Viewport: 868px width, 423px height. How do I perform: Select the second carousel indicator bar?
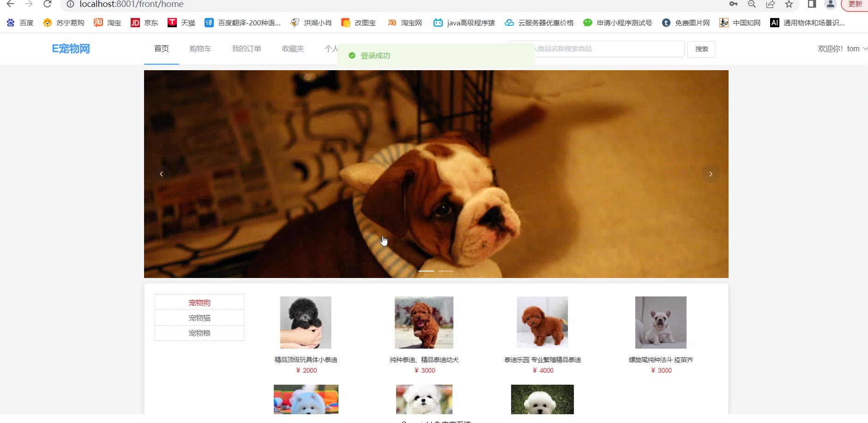446,271
